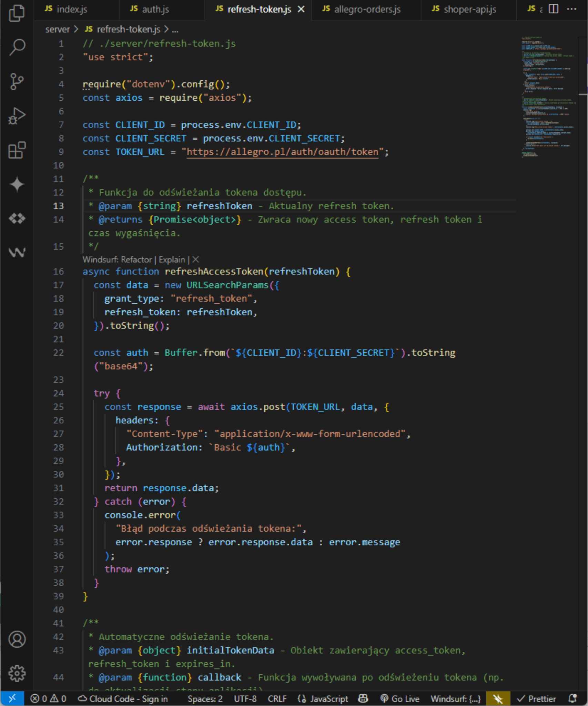Image resolution: width=588 pixels, height=706 pixels.
Task: Click 'return response.data;' line
Action: click(x=162, y=488)
